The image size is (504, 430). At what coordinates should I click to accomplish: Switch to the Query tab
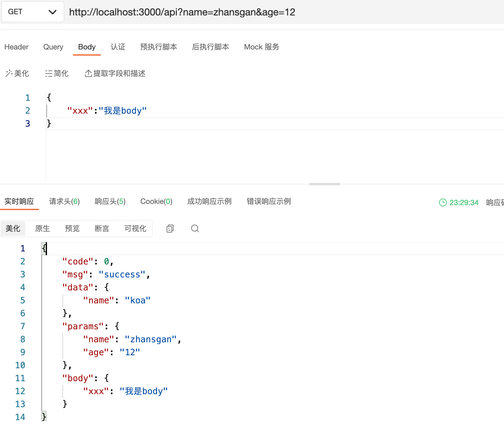[x=53, y=47]
